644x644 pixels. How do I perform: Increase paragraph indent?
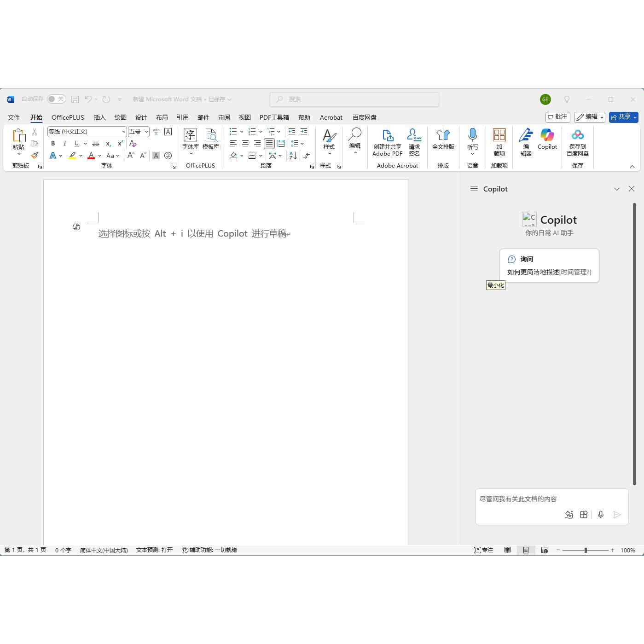(304, 132)
